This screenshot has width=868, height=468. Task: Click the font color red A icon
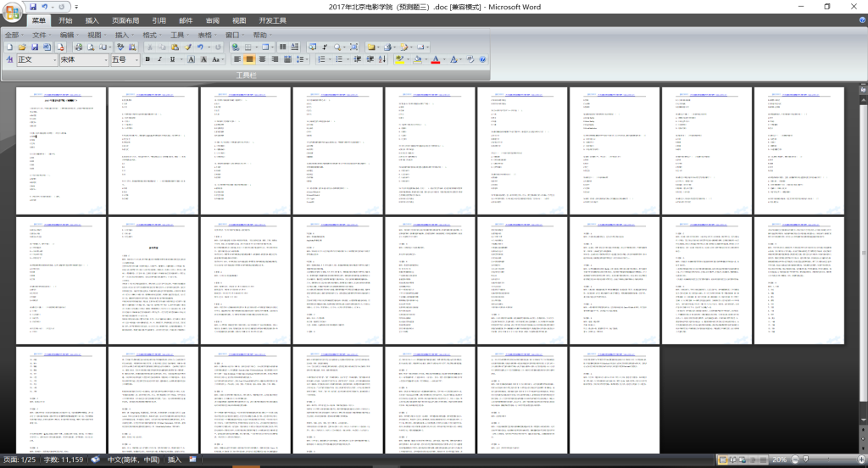click(x=435, y=60)
